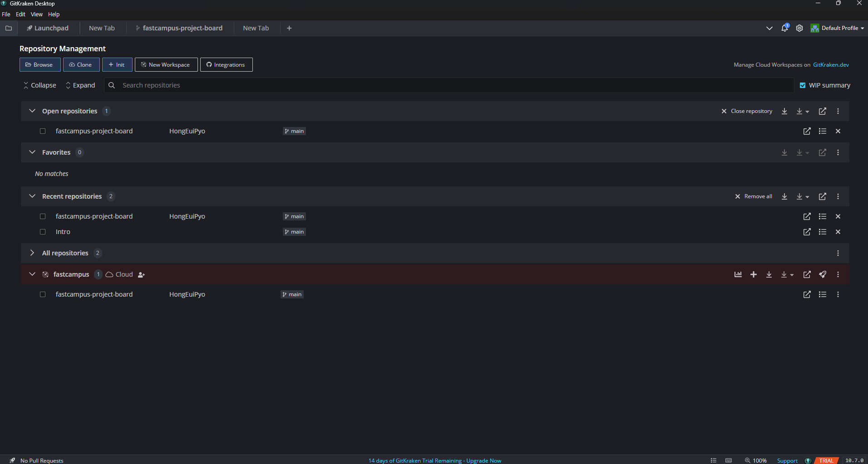Add a new tab with plus icon
868x464 pixels.
pyautogui.click(x=289, y=28)
